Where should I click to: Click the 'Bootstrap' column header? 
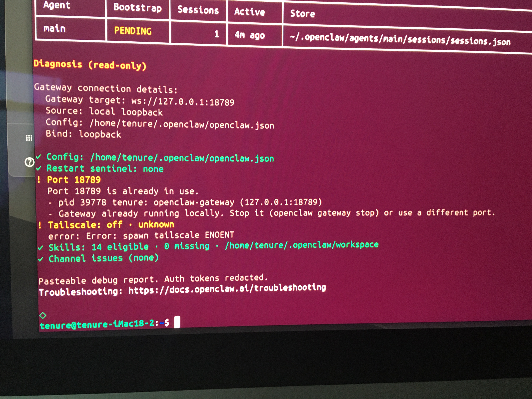[138, 8]
